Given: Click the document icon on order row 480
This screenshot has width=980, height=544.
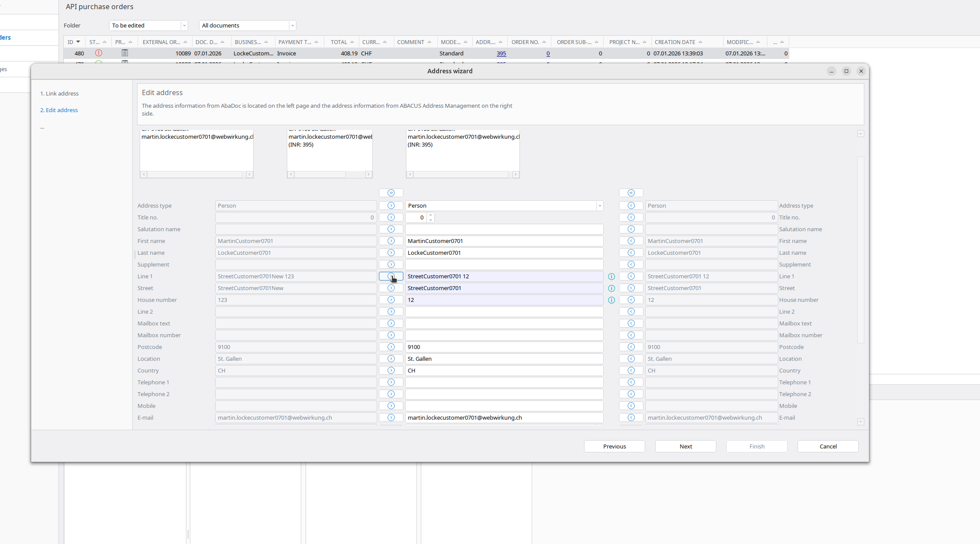Looking at the screenshot, I should 125,53.
